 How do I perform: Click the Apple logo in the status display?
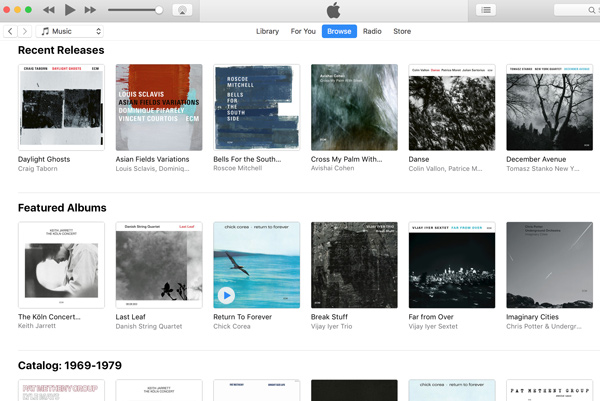click(x=333, y=10)
